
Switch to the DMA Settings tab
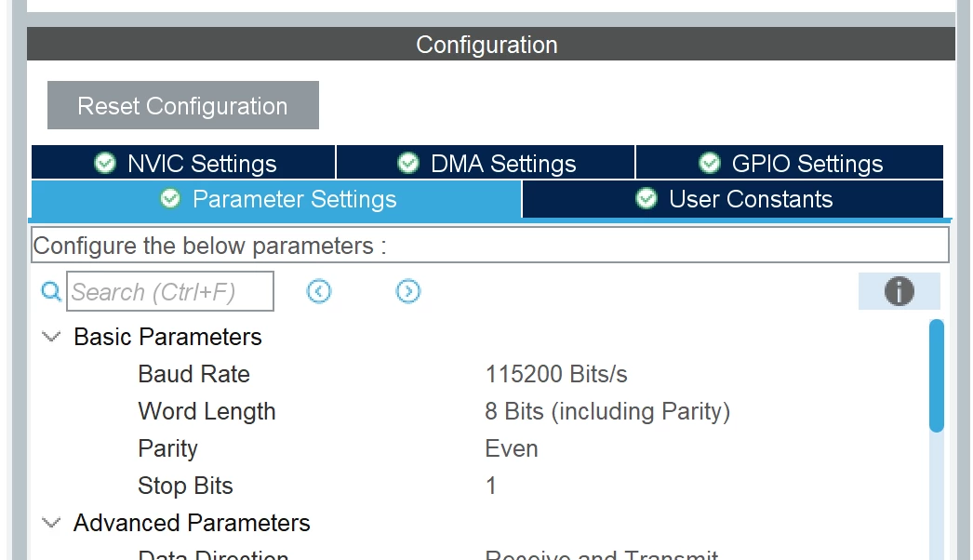coord(486,164)
